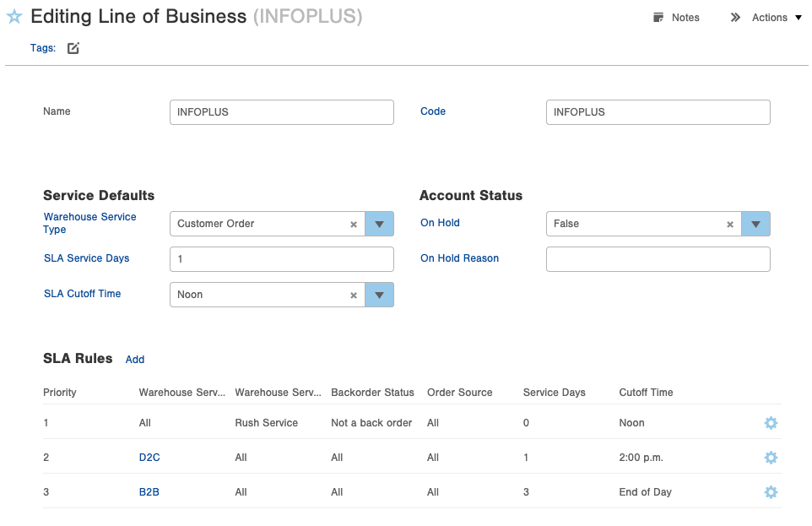Open gear menu for priority 1 rule
This screenshot has width=812, height=526.
pyautogui.click(x=771, y=423)
